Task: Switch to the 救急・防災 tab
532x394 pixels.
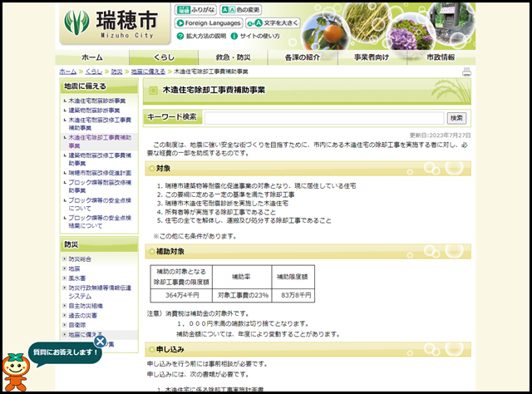Action: (x=233, y=57)
